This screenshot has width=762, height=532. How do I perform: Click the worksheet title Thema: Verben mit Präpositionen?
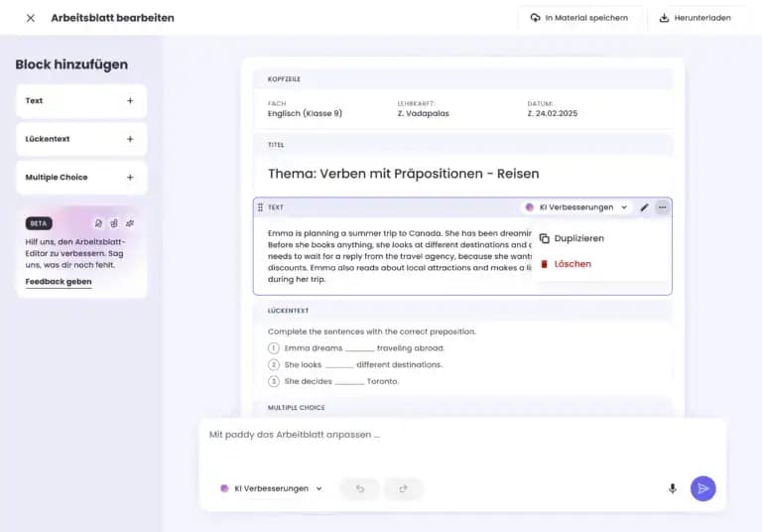tap(403, 174)
